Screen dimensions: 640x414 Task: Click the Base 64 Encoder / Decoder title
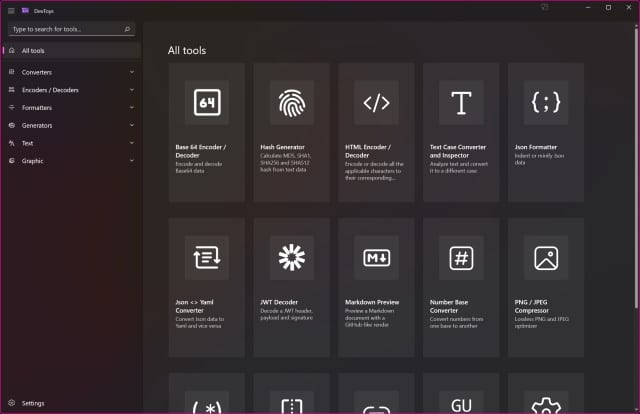point(201,151)
